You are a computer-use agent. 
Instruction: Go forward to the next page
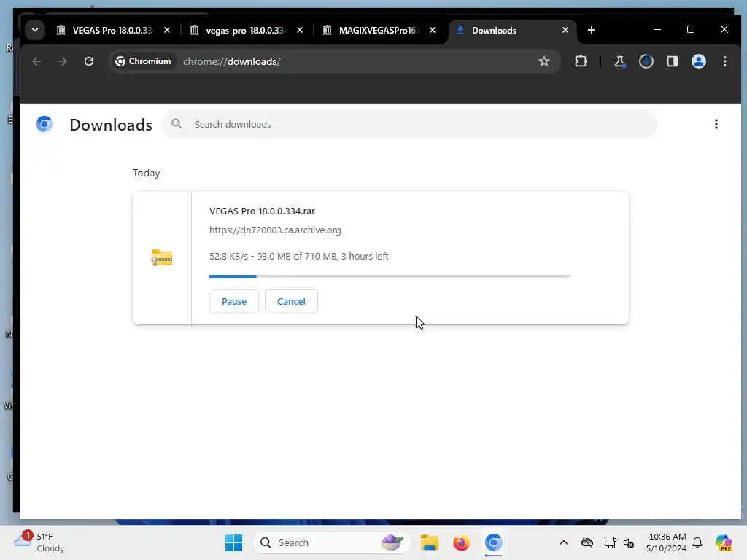pos(63,61)
